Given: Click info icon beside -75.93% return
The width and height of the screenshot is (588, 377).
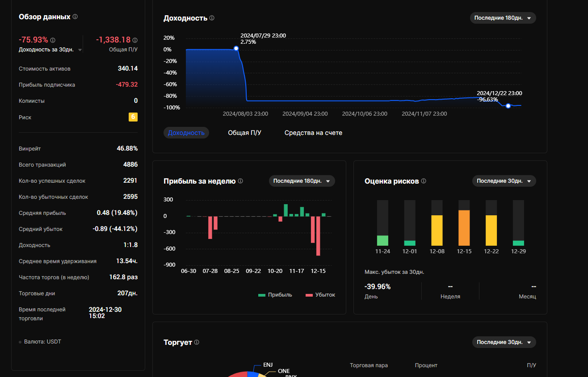Looking at the screenshot, I should coord(53,40).
